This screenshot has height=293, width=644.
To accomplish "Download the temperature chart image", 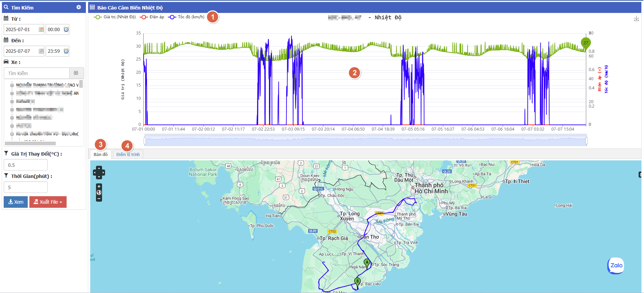I will click(x=636, y=19).
